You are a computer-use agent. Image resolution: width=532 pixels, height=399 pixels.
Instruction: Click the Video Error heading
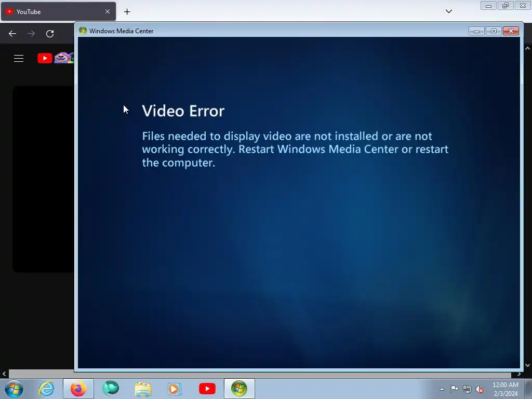click(x=183, y=111)
